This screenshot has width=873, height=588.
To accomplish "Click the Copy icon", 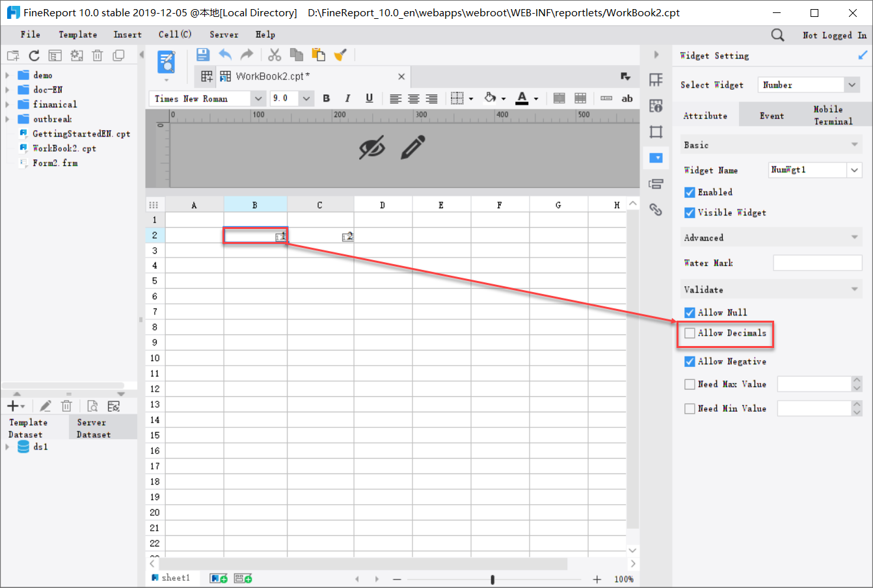I will pyautogui.click(x=296, y=55).
